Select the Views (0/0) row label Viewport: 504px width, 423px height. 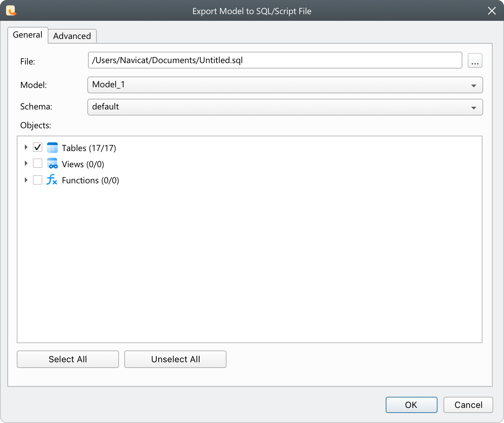point(83,164)
